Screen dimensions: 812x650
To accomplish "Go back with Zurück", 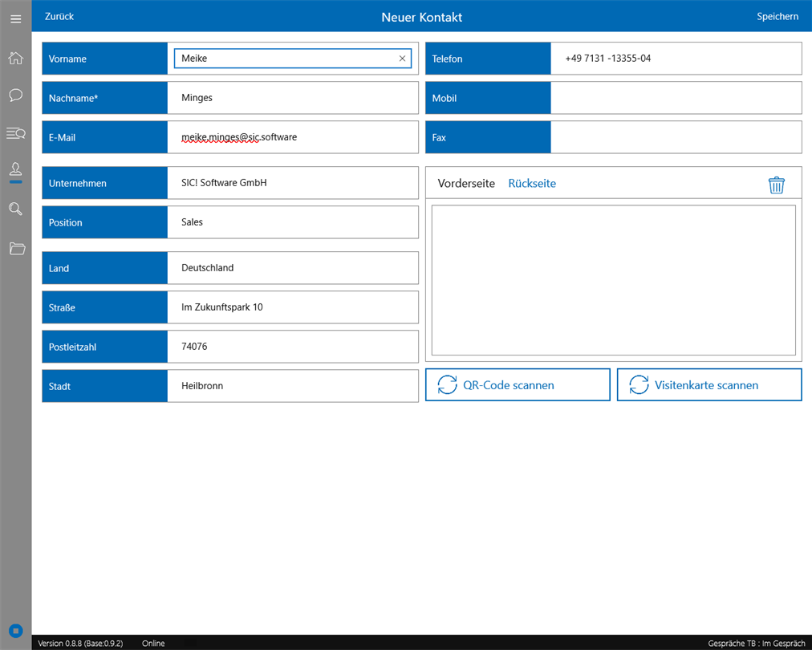I will point(59,17).
